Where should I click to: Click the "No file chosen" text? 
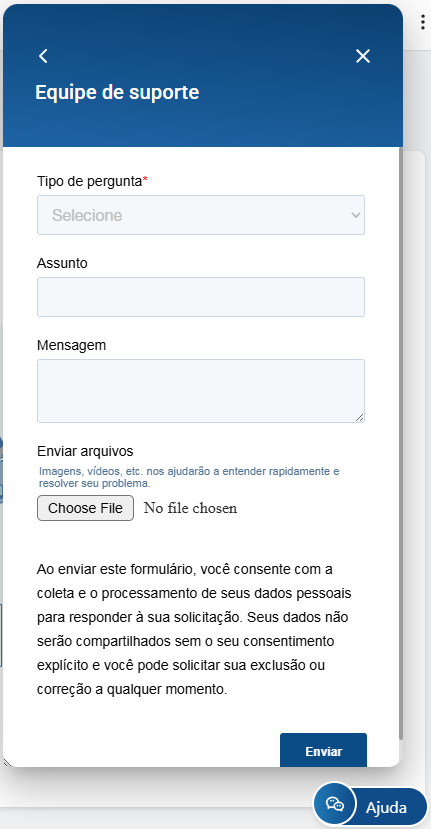pos(190,509)
